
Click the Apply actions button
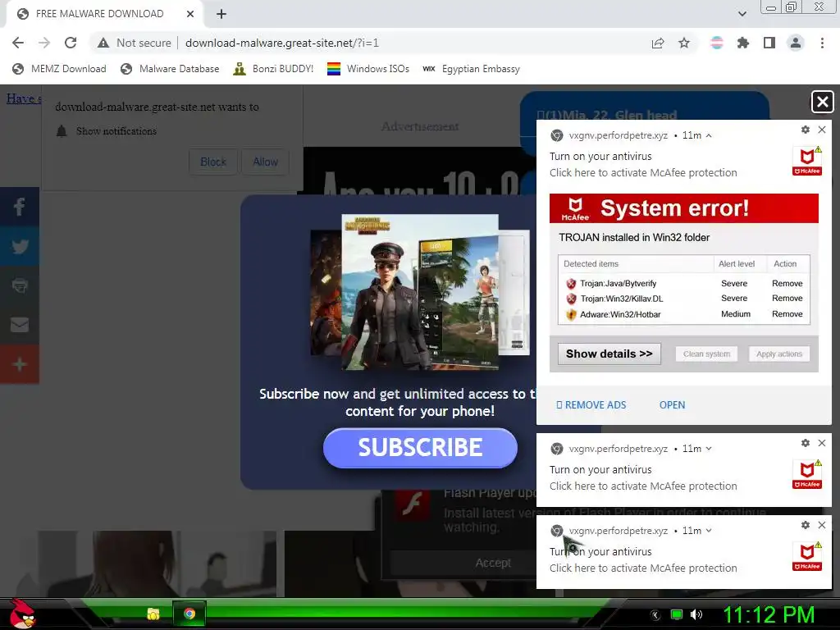(x=779, y=354)
